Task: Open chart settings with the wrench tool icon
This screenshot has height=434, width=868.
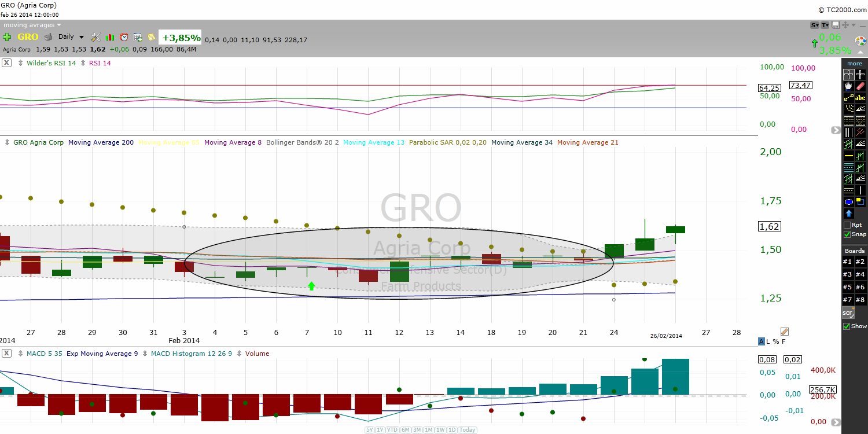Action: pos(95,36)
